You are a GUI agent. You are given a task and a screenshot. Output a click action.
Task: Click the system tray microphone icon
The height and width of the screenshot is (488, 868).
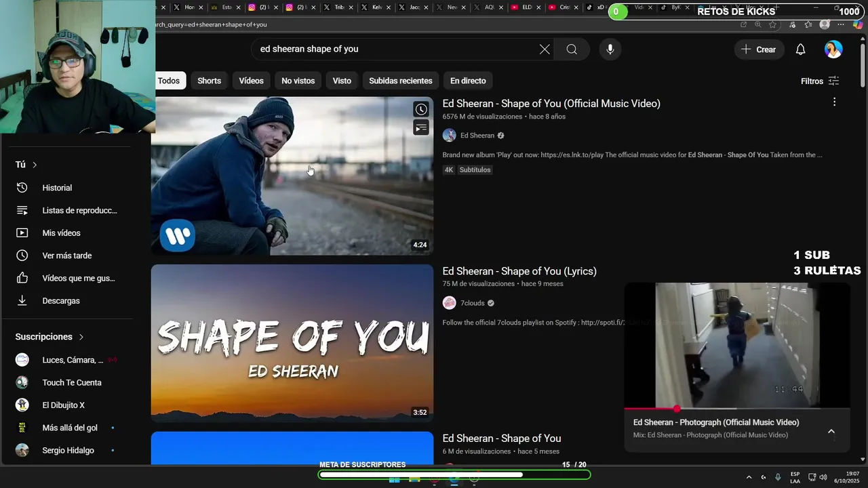click(778, 477)
